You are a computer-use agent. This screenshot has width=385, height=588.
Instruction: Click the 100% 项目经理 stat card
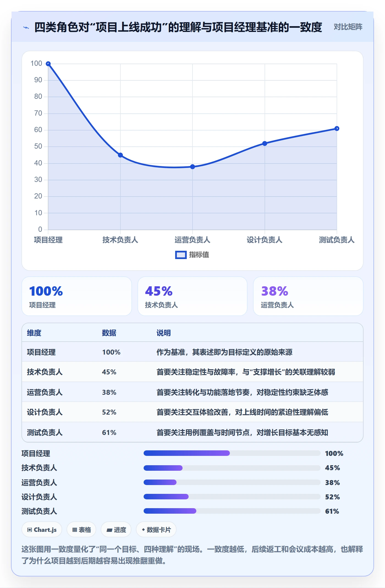77,296
